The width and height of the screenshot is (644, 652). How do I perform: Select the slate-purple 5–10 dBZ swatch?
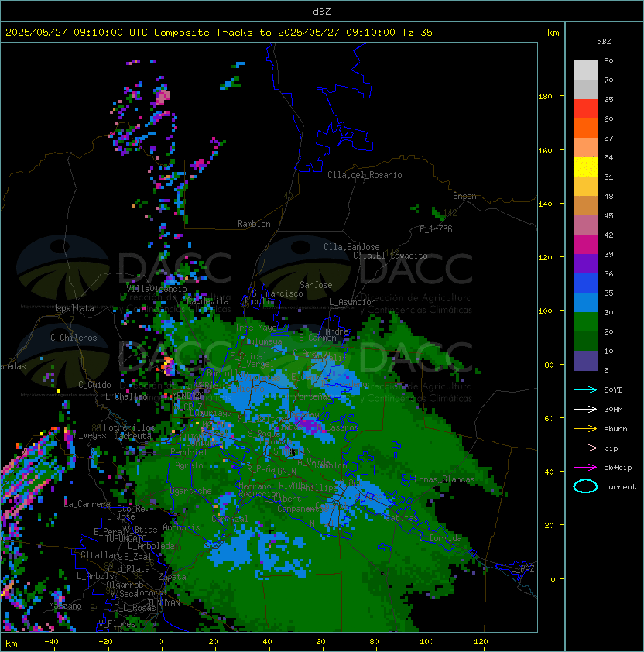(585, 361)
